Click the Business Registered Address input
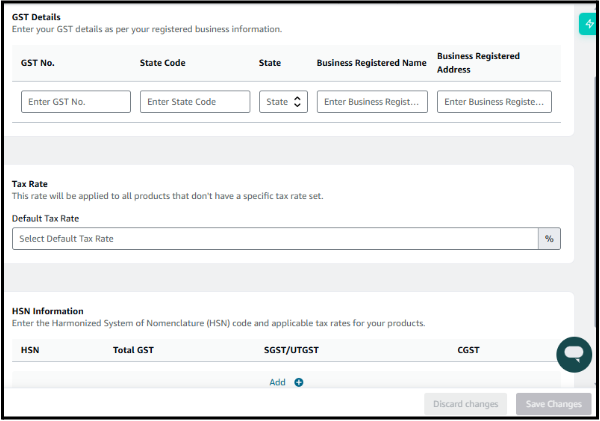Image resolution: width=600 pixels, height=421 pixels. click(x=494, y=102)
